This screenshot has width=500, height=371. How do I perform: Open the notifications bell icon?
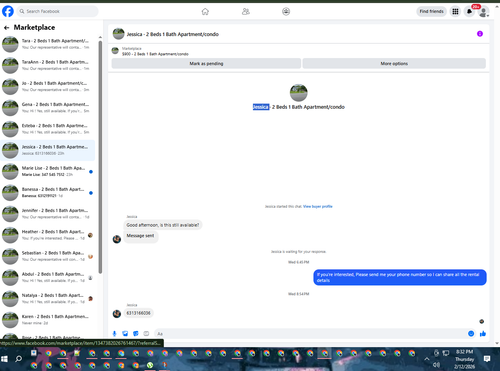(x=469, y=12)
